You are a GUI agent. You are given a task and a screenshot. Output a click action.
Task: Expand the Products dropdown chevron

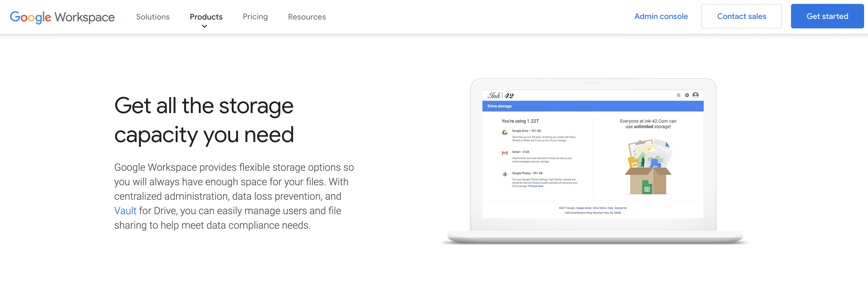pyautogui.click(x=204, y=26)
